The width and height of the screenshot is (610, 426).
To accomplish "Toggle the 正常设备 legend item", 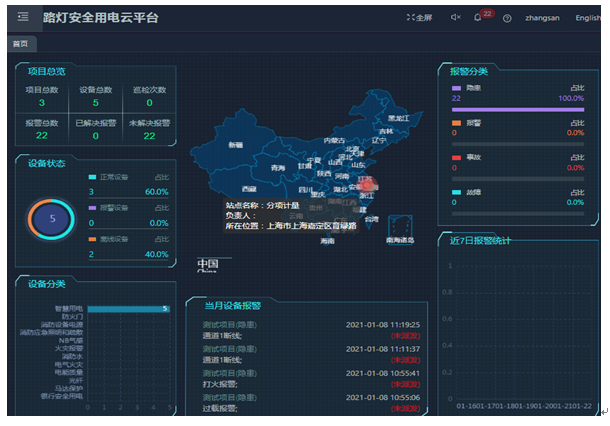I will pos(109,176).
